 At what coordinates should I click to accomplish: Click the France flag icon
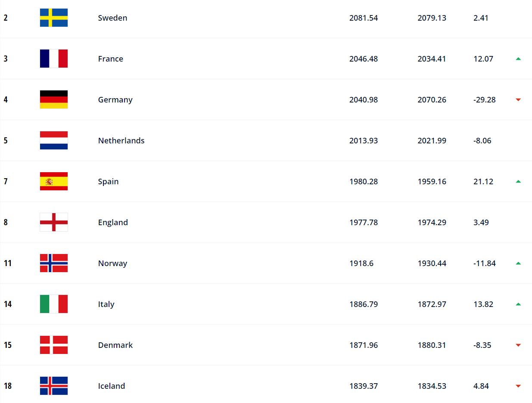[x=54, y=59]
